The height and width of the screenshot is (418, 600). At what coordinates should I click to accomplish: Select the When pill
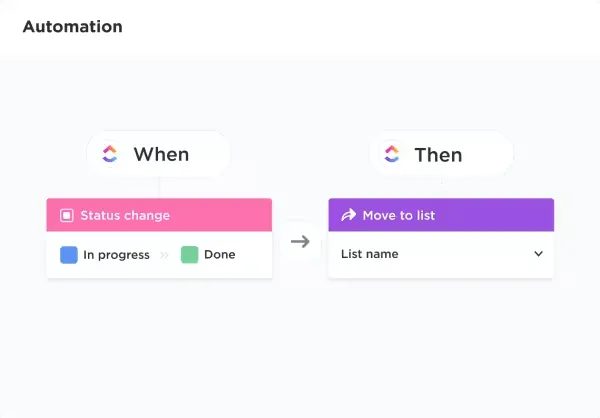click(x=158, y=154)
